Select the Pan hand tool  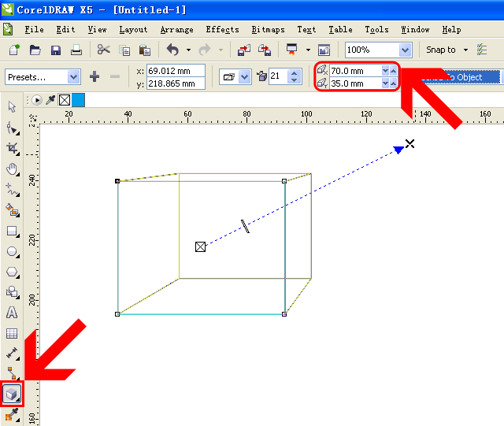tap(13, 169)
